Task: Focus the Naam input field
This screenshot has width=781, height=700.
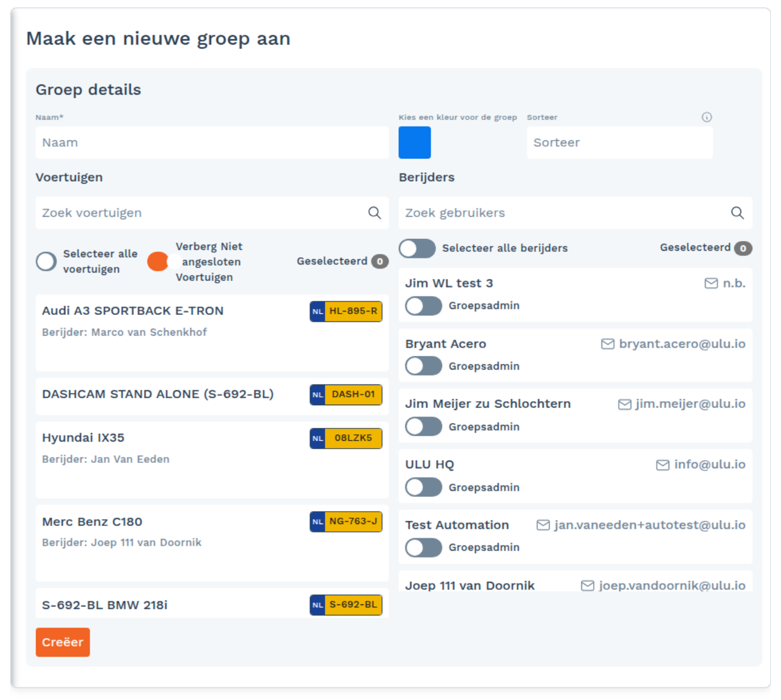Action: 212,143
